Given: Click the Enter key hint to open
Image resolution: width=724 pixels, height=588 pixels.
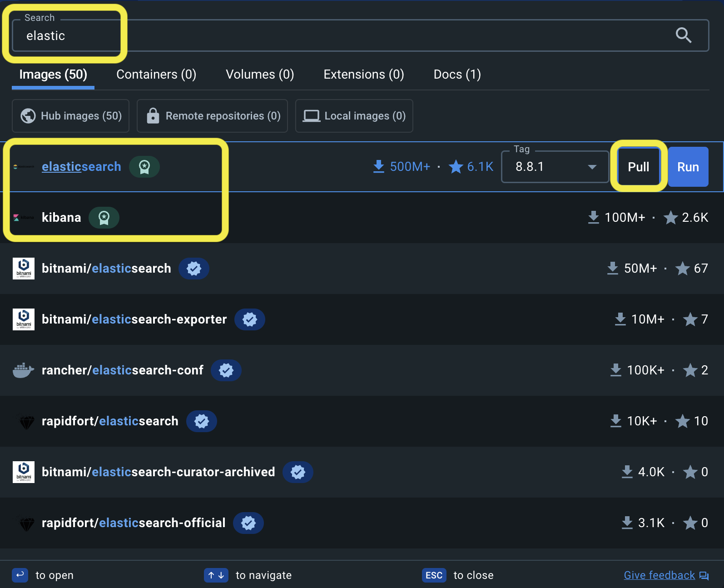Looking at the screenshot, I should point(20,575).
